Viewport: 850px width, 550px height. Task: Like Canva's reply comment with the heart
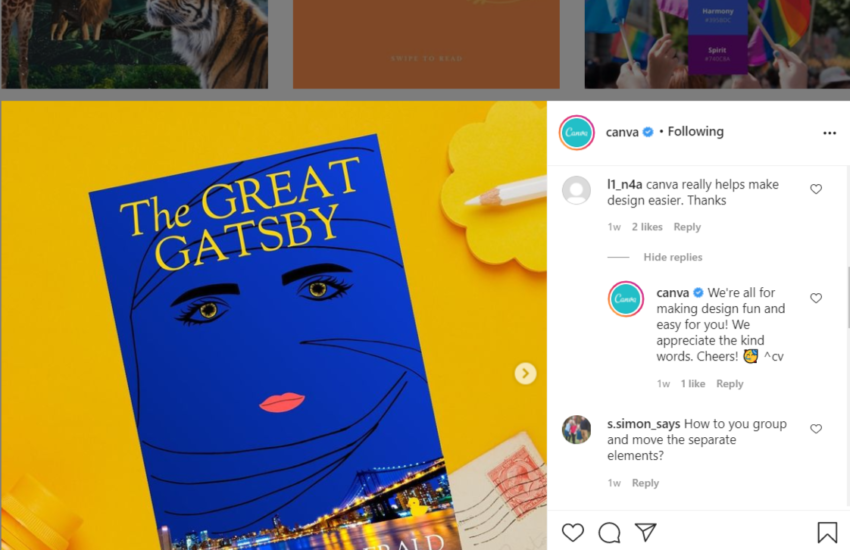816,298
